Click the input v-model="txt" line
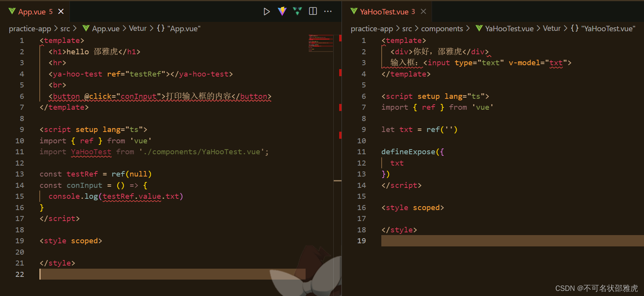The height and width of the screenshot is (296, 644). (481, 62)
